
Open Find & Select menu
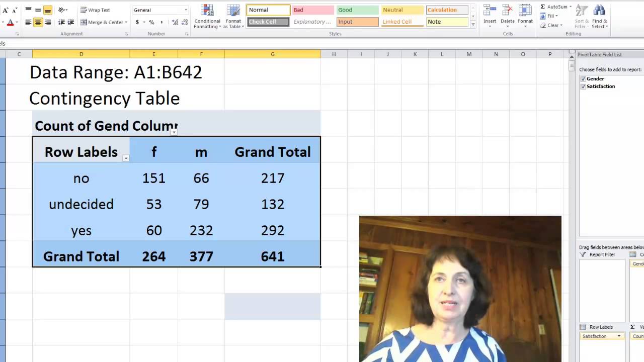[x=599, y=17]
